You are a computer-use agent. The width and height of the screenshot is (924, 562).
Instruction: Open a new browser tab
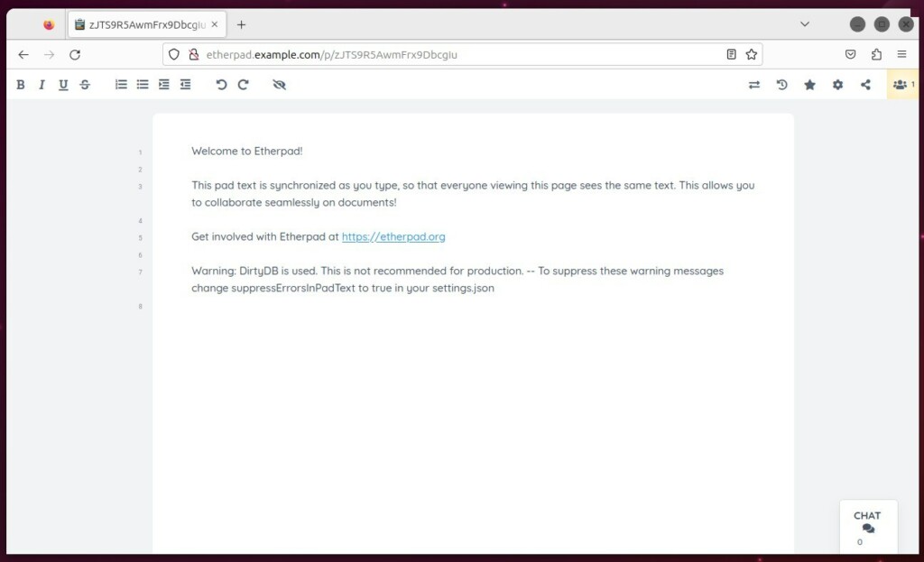pos(241,24)
